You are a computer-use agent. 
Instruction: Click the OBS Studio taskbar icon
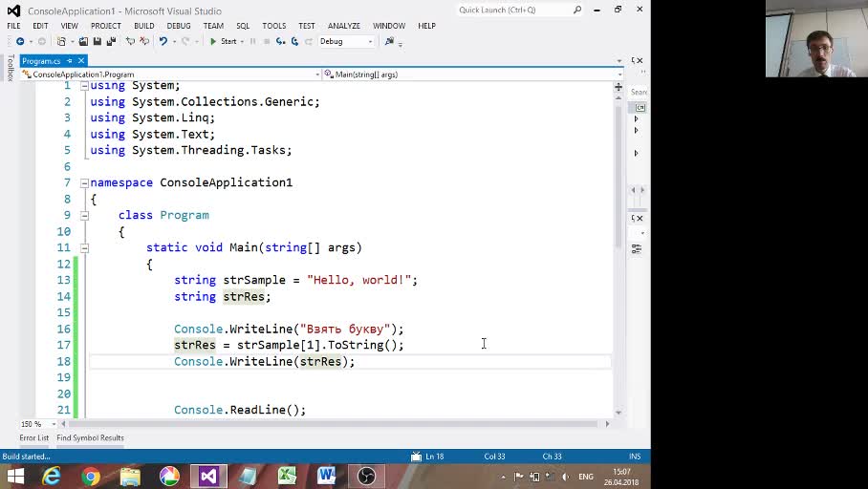(x=366, y=477)
